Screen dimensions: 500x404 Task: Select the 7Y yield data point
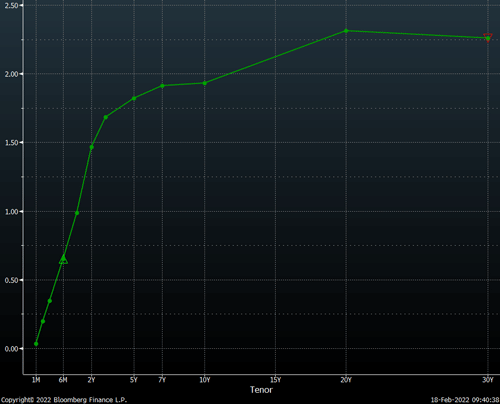click(x=162, y=86)
